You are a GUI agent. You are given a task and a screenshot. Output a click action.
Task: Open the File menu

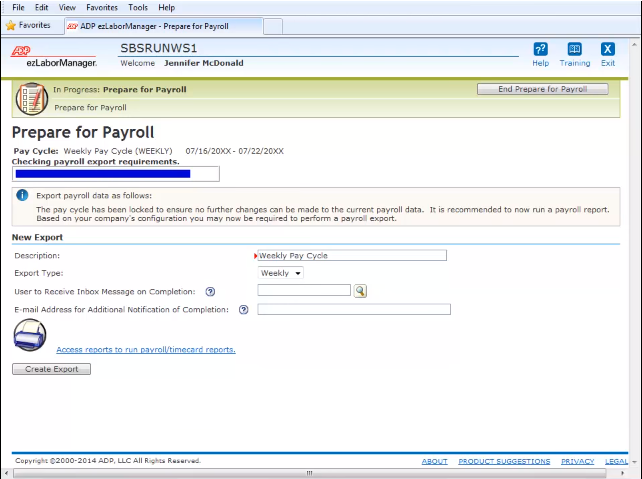pyautogui.click(x=18, y=7)
